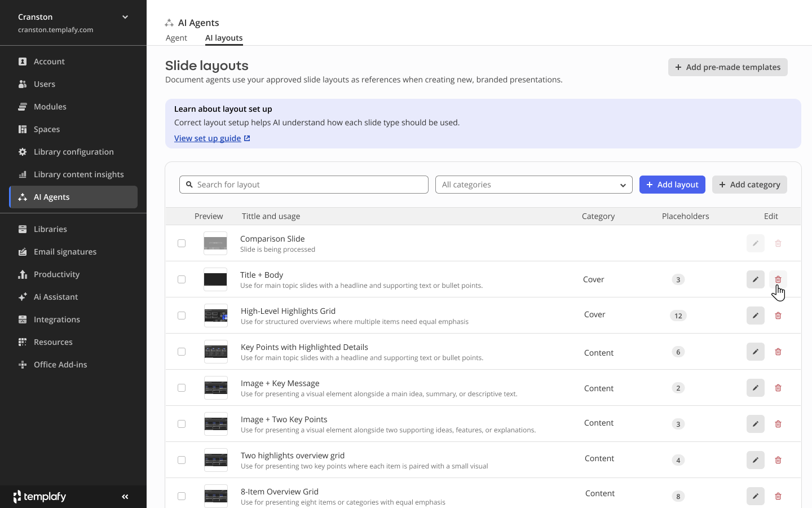Click the Add category button
812x508 pixels.
[749, 185]
